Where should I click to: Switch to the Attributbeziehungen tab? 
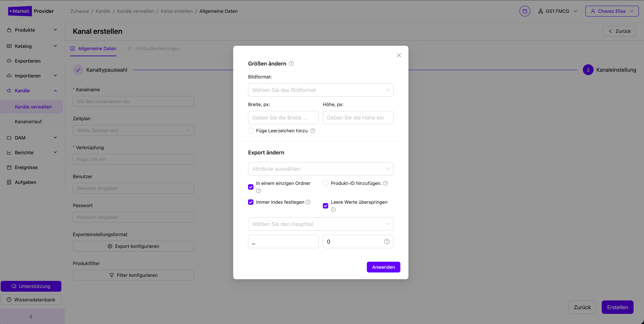point(157,48)
